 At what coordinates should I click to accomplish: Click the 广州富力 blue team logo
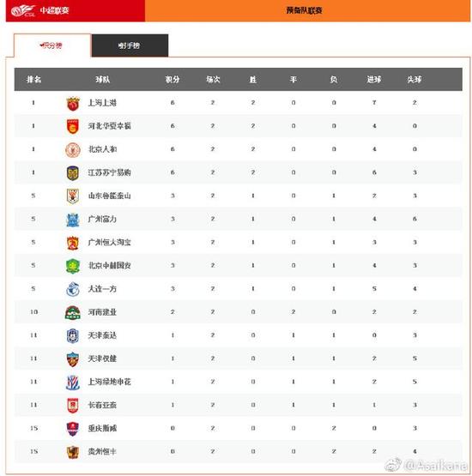(73, 220)
